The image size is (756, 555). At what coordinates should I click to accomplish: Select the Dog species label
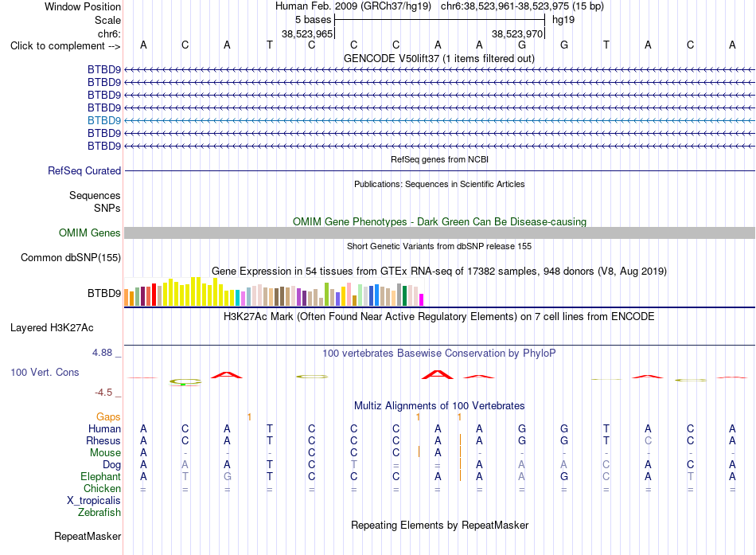(x=112, y=465)
